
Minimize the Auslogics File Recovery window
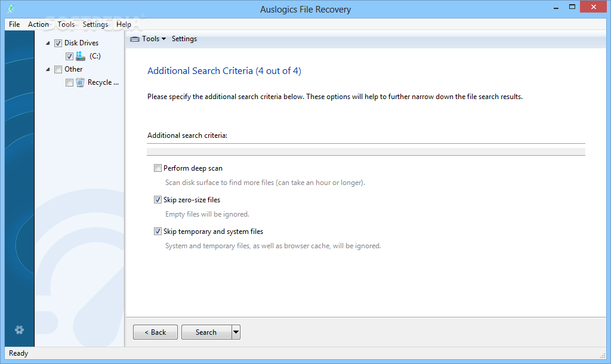(556, 7)
